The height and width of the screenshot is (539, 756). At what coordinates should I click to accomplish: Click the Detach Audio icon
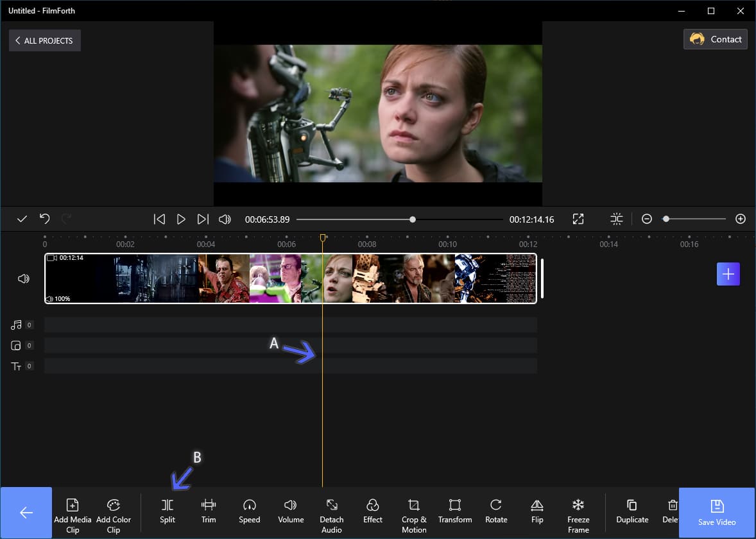point(332,505)
